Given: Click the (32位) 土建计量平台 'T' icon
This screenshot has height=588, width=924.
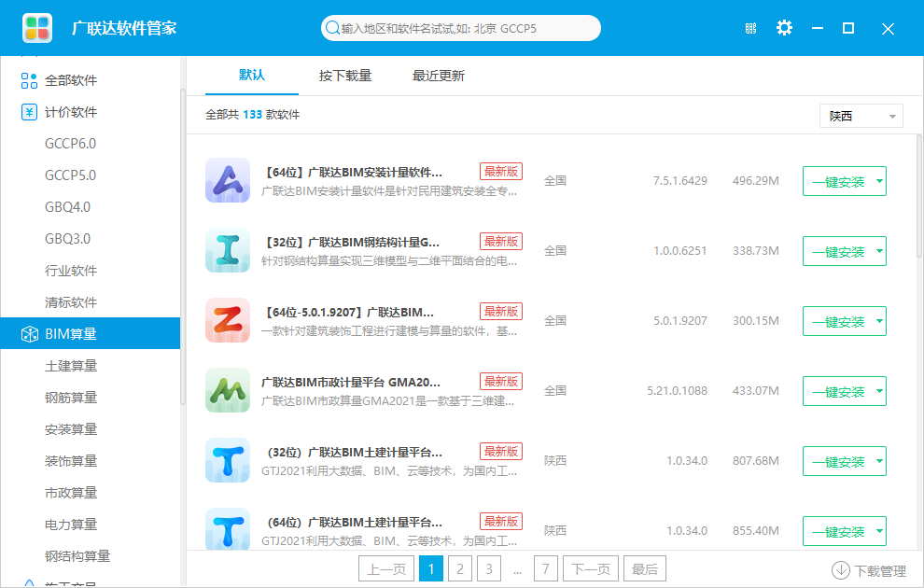Looking at the screenshot, I should (228, 461).
